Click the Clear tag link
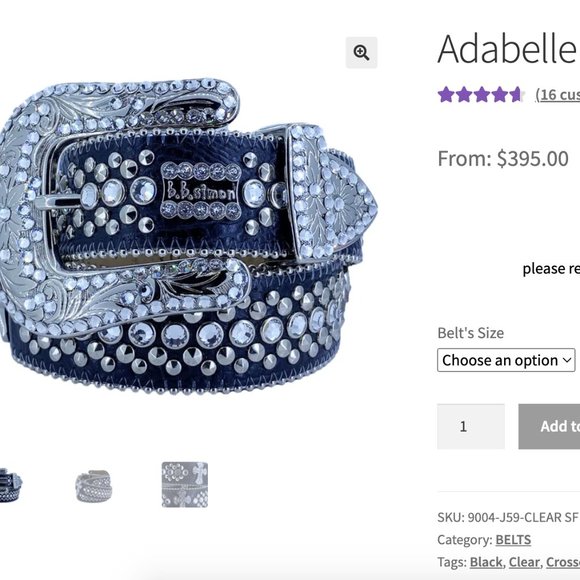The width and height of the screenshot is (580, 580). coord(524,562)
